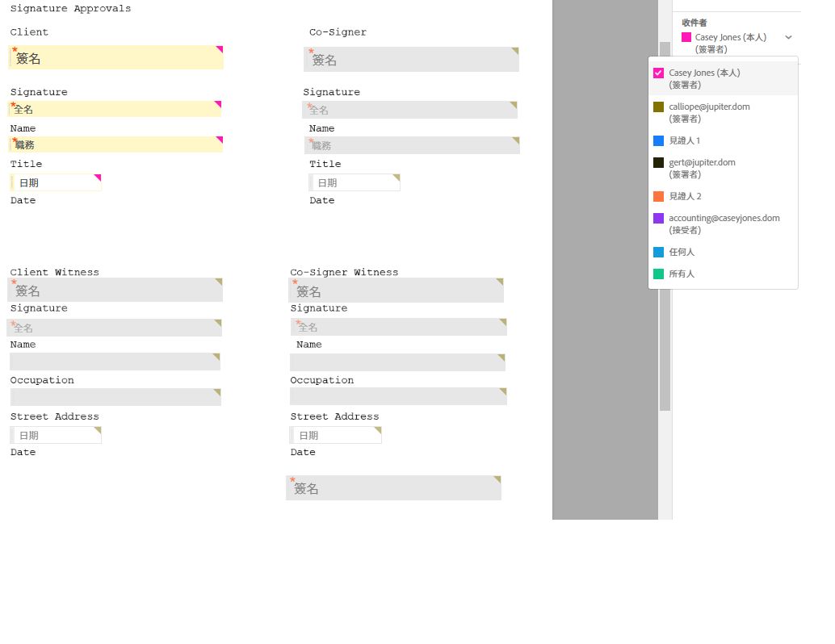Click the Client 職務 title field

116,144
